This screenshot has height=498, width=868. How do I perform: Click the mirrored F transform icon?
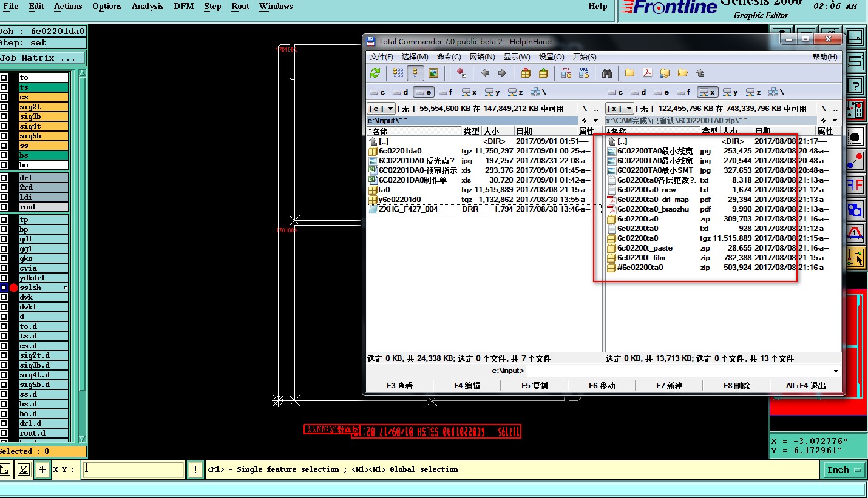coord(855,185)
